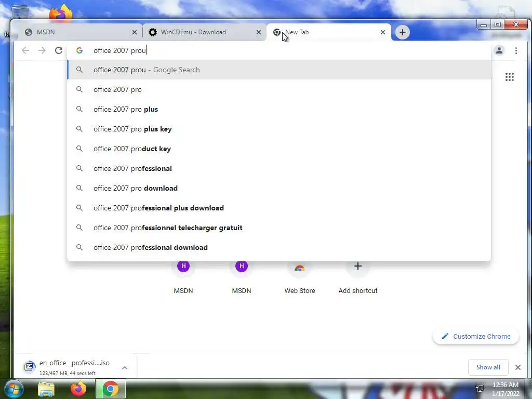
Task: Open Google apps grid icon
Action: 509,77
